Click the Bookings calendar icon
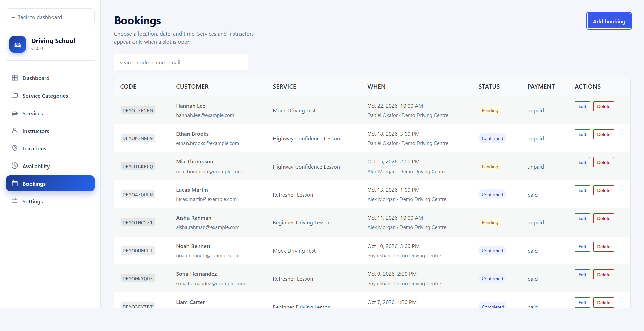 [15, 183]
